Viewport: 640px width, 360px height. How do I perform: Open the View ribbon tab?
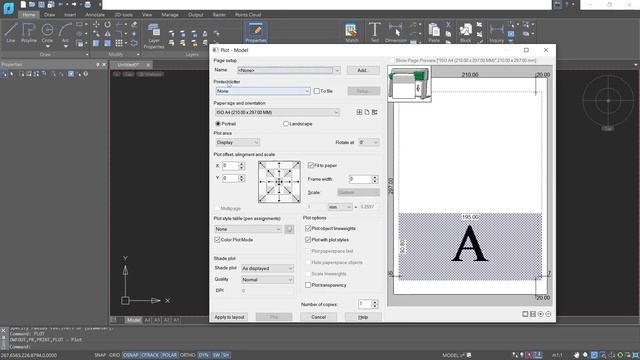[147, 15]
